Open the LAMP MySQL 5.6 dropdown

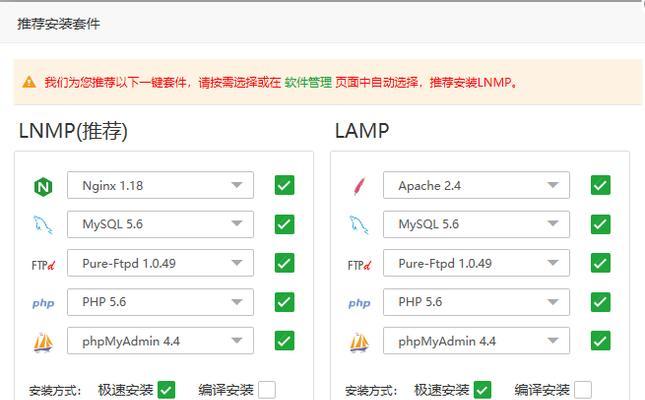click(x=476, y=224)
